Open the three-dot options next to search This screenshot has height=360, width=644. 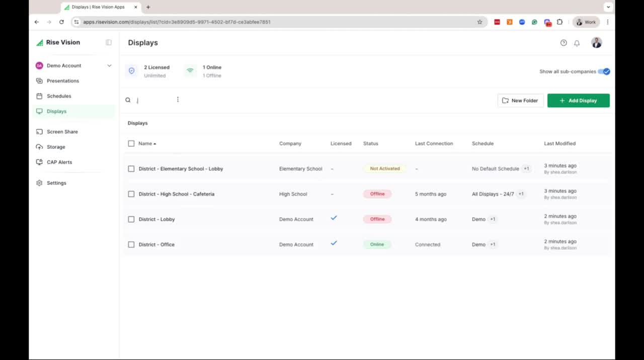pyautogui.click(x=178, y=100)
